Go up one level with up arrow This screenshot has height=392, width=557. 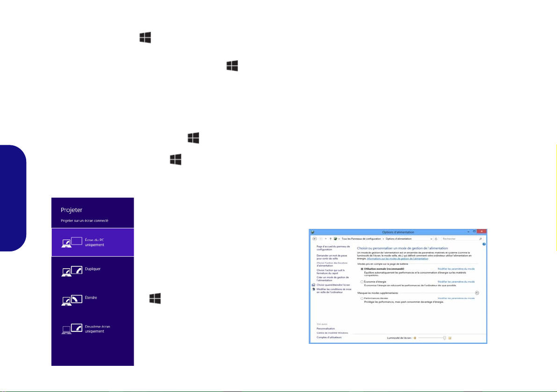pos(330,239)
